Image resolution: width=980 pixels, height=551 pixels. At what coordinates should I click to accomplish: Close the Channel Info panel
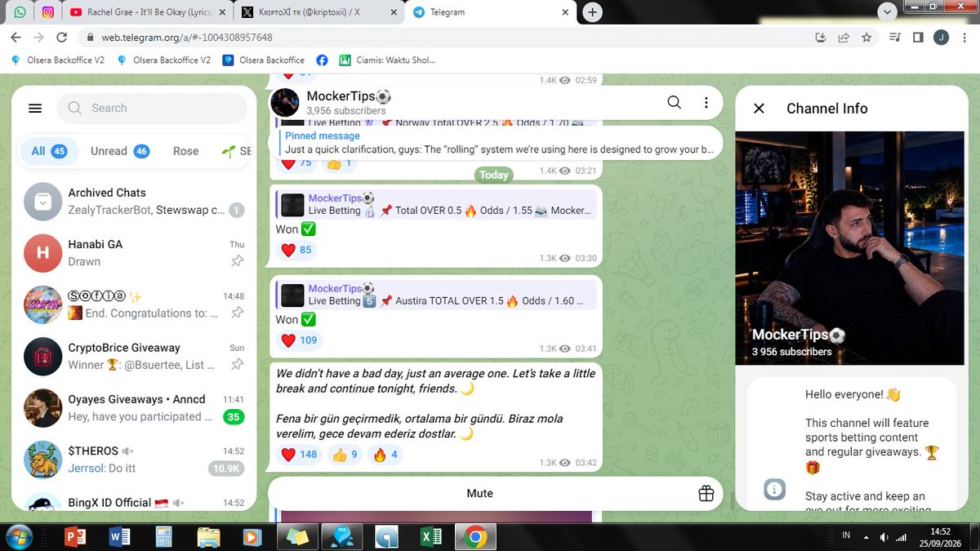click(x=759, y=109)
